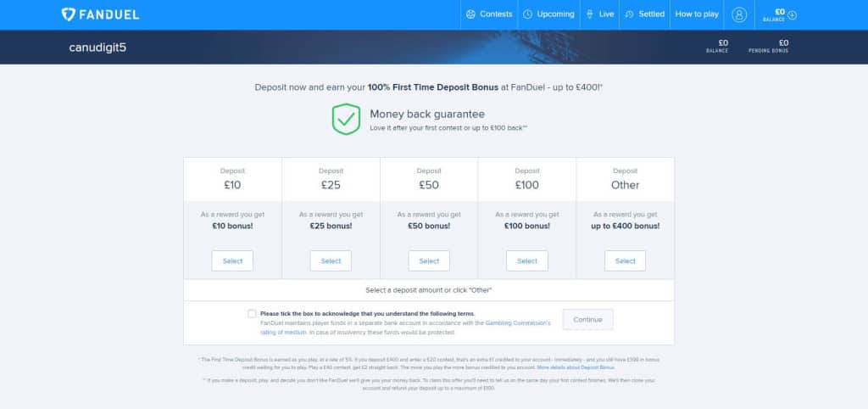Click the 'Please tick the box' terms label

pyautogui.click(x=368, y=314)
